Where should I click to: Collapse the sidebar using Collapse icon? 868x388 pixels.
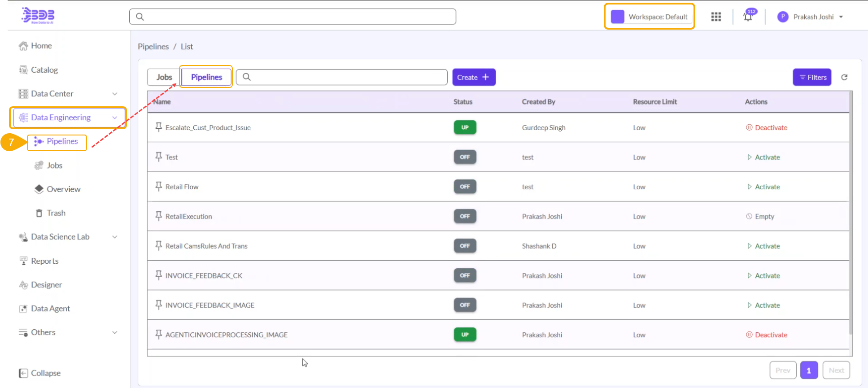24,373
